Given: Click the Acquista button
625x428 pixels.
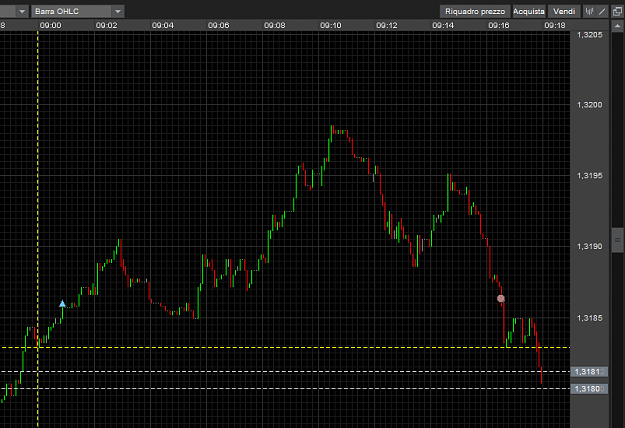Looking at the screenshot, I should tap(529, 11).
